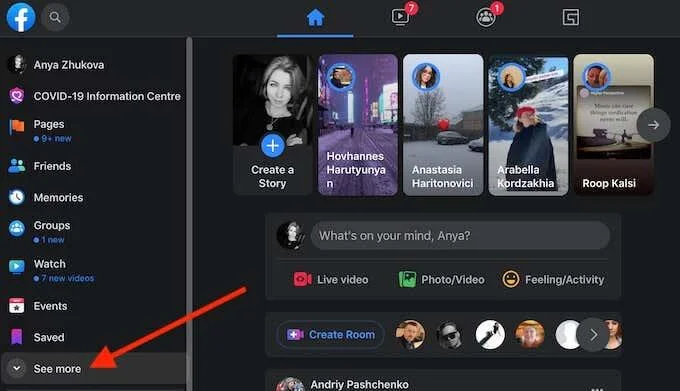Click the orange-toned contact avatar in Rooms

coord(530,335)
